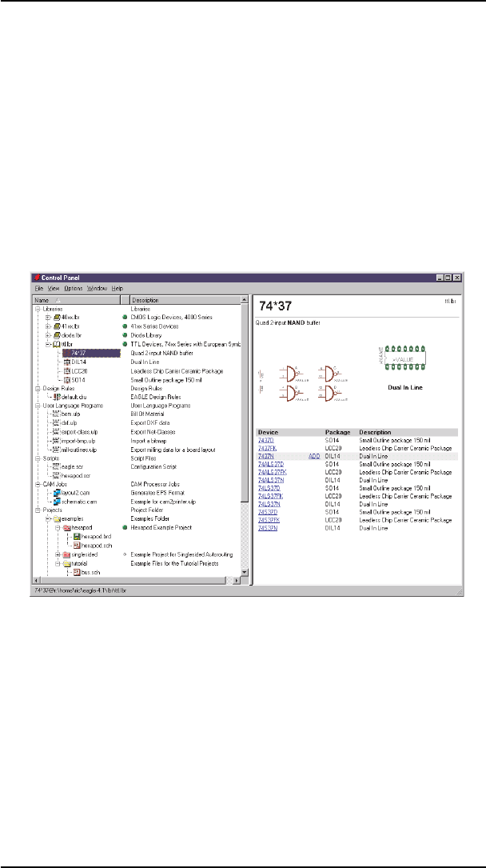Collapse the Design Rules branch

[38, 388]
